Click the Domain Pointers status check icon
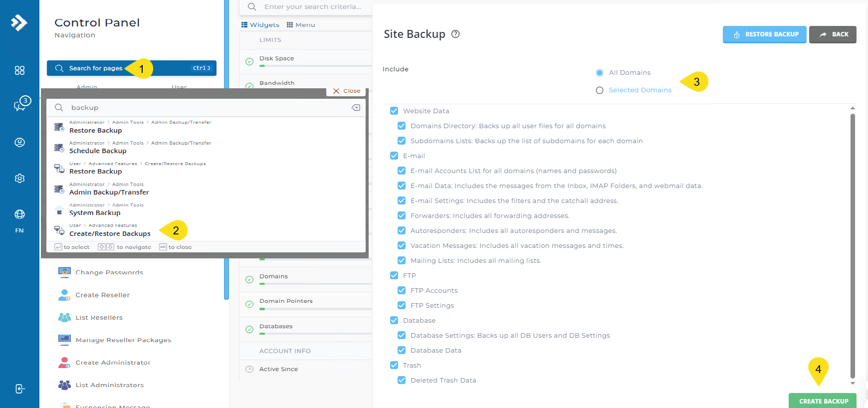 pyautogui.click(x=249, y=304)
